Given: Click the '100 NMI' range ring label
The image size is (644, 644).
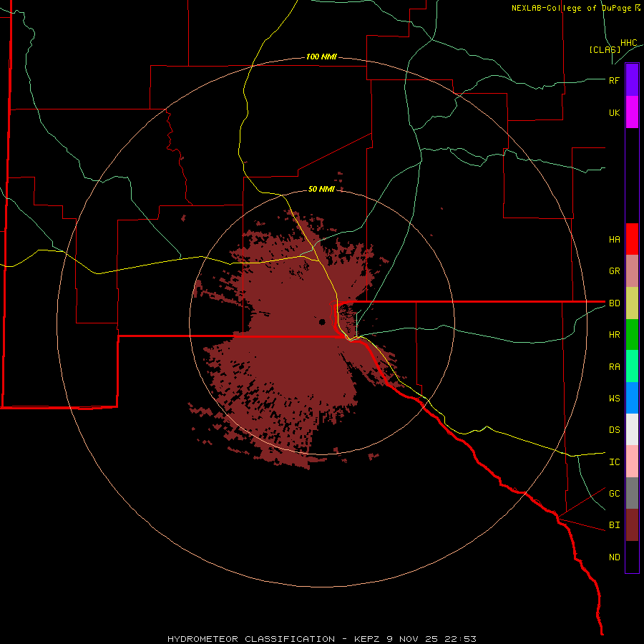Looking at the screenshot, I should click(x=321, y=57).
